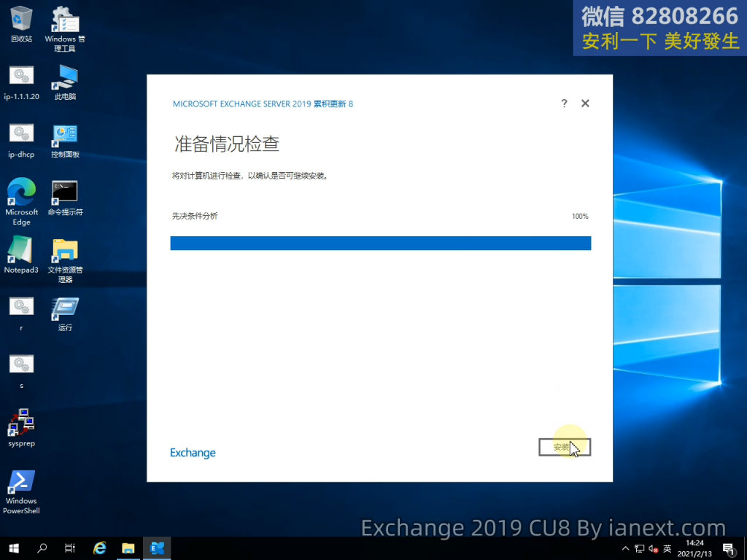
Task: Open the Recycle Bin (回收站) desktop icon
Action: (x=22, y=20)
